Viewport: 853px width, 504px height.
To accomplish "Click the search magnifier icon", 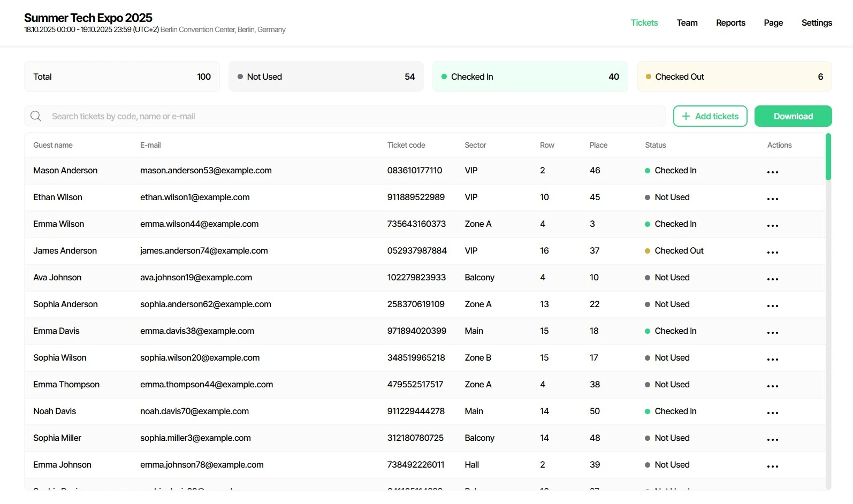I will click(x=36, y=116).
